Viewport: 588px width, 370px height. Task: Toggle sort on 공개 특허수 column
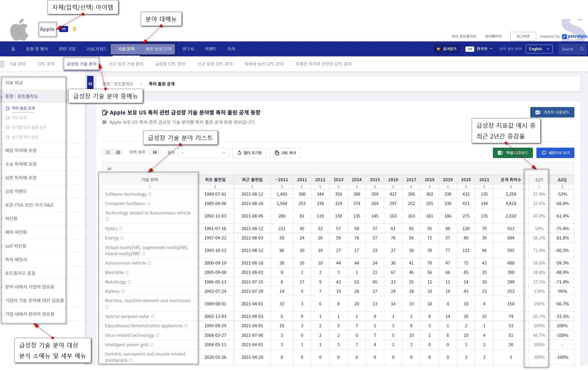pyautogui.click(x=511, y=187)
